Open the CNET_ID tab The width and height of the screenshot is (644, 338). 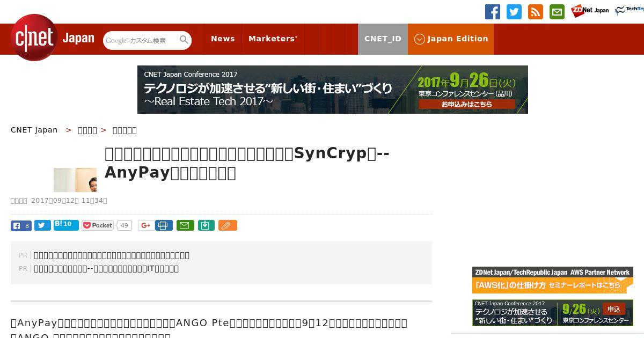(383, 39)
